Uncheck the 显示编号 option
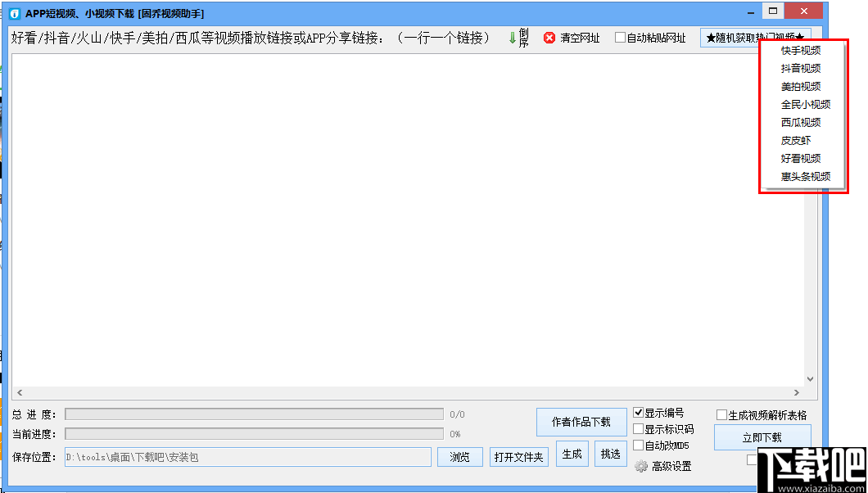The width and height of the screenshot is (868, 493). pyautogui.click(x=640, y=412)
